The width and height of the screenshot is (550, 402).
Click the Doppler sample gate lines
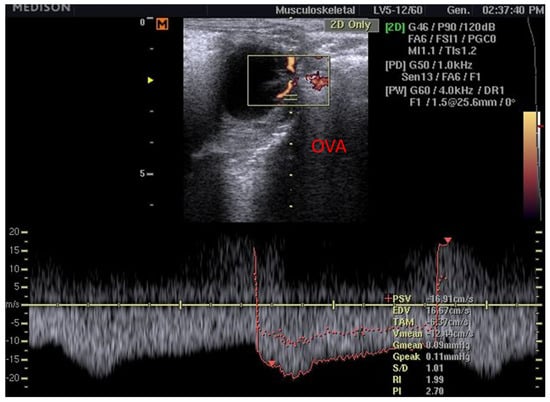[x=290, y=98]
